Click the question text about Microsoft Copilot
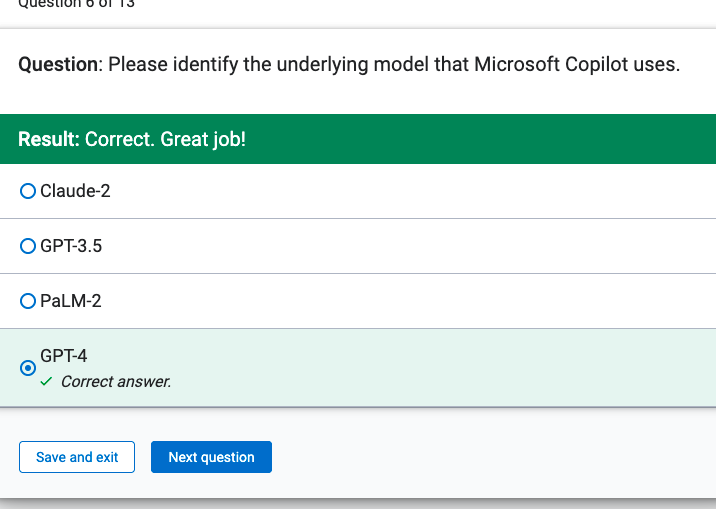The height and width of the screenshot is (509, 716). click(349, 64)
